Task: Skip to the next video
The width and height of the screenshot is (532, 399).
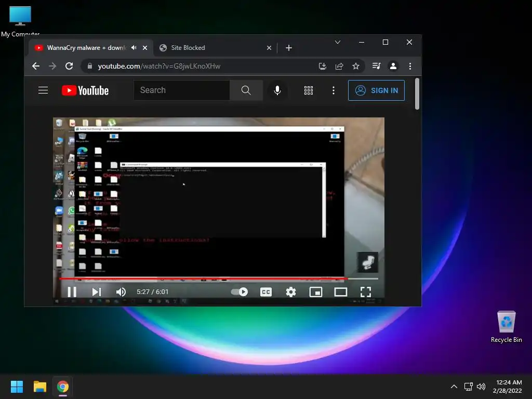Action: [97, 292]
